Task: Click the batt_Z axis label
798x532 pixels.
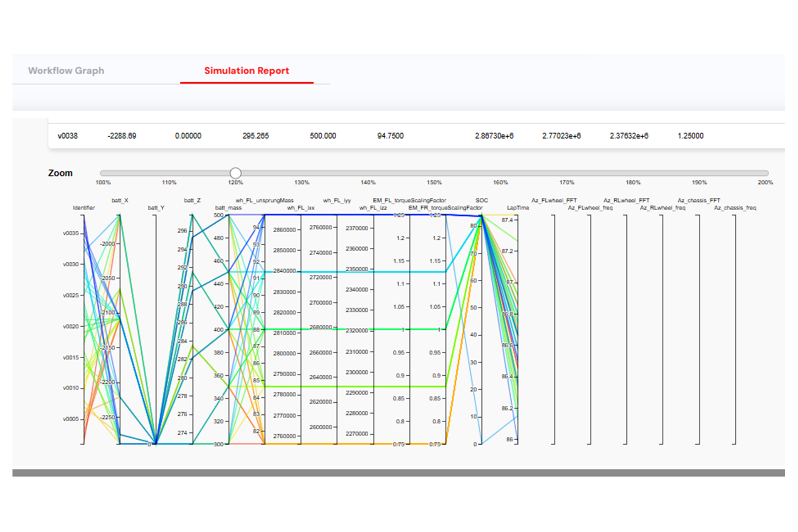Action: pos(192,200)
